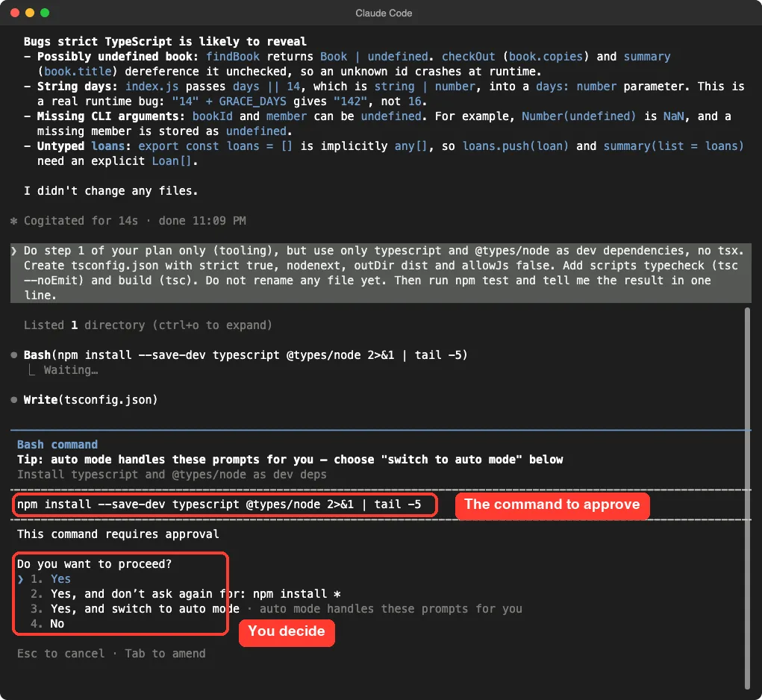Click 'I didn't change any files.' text
Viewport: 762px width, 700px height.
(x=110, y=191)
